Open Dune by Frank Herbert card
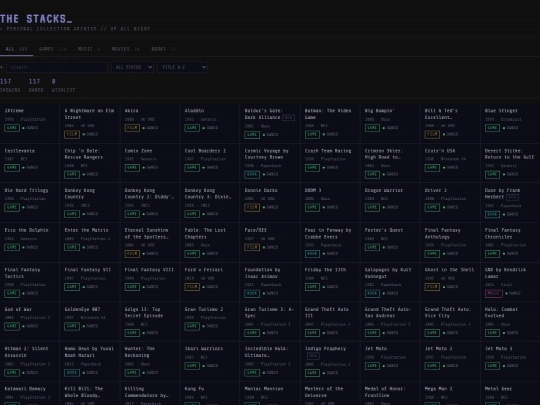Image resolution: width=540 pixels, height=405 pixels. (510, 203)
